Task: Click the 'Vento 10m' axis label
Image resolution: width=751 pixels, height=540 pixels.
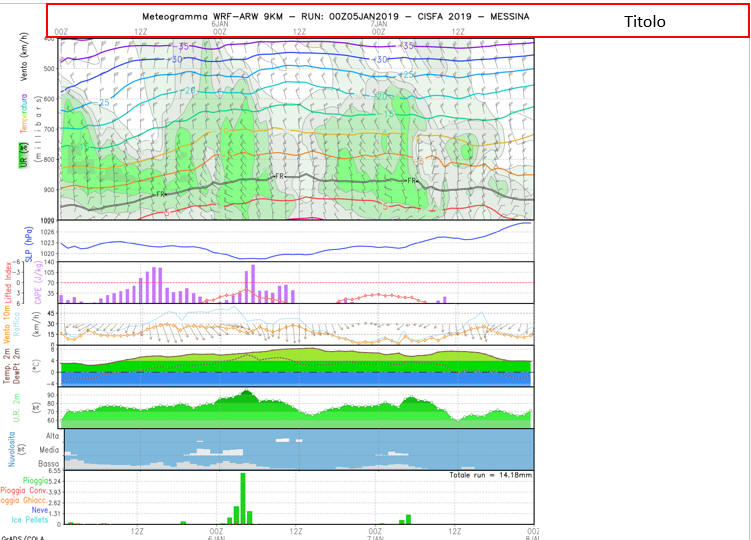Action: click(x=7, y=324)
